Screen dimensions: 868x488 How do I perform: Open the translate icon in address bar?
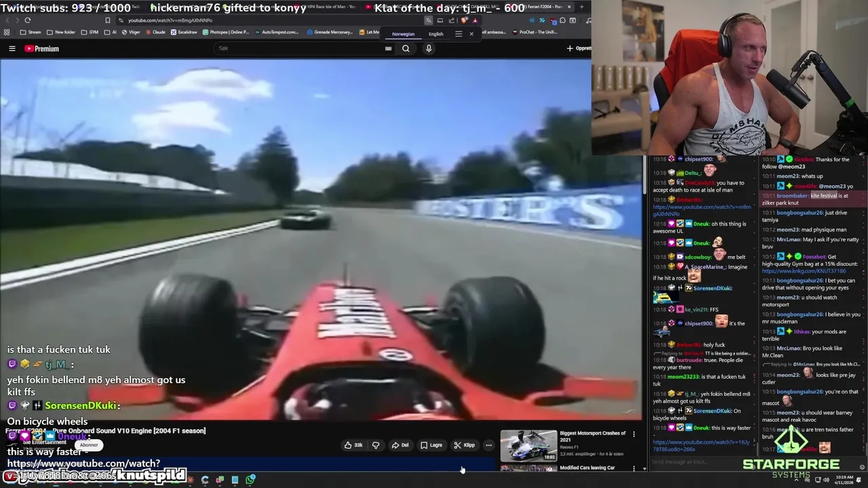pyautogui.click(x=429, y=20)
